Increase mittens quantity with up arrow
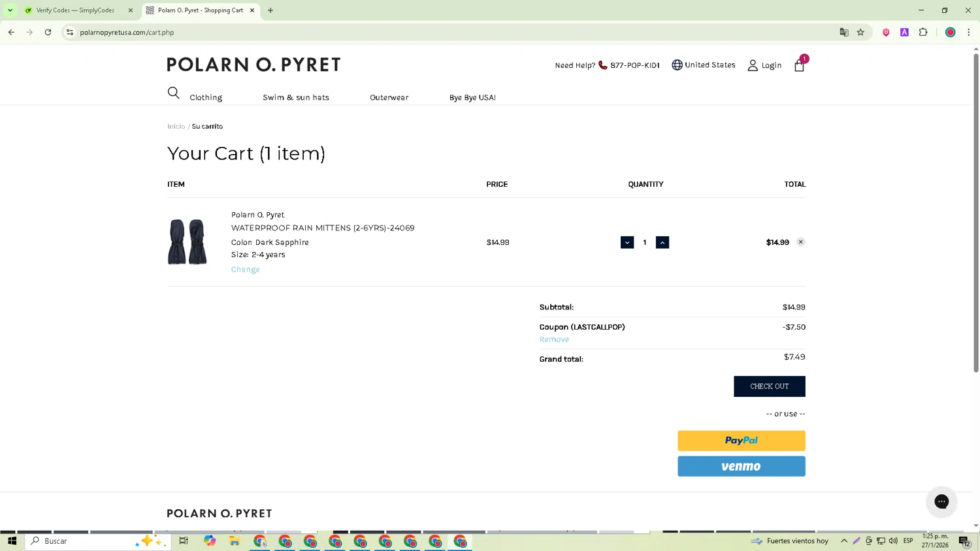980x551 pixels. click(662, 242)
